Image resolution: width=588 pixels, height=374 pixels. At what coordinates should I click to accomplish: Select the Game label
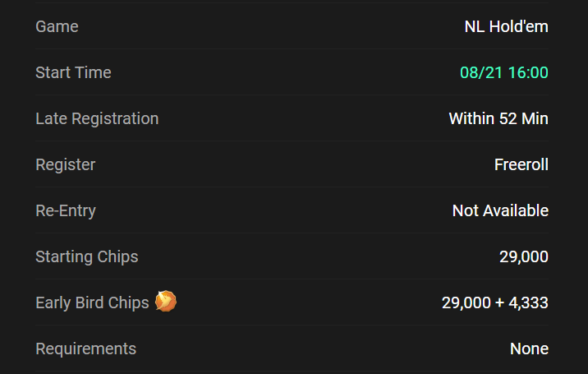(57, 26)
